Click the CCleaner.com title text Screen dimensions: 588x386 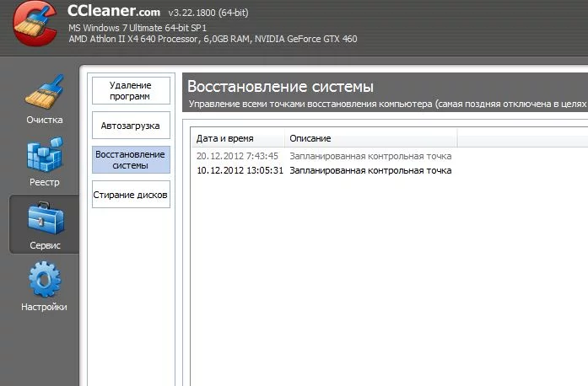(114, 11)
